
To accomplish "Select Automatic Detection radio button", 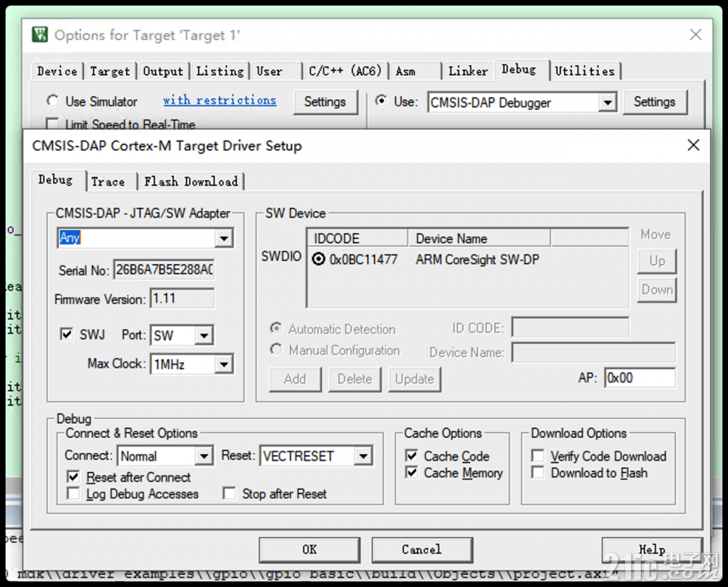I will pyautogui.click(x=276, y=329).
